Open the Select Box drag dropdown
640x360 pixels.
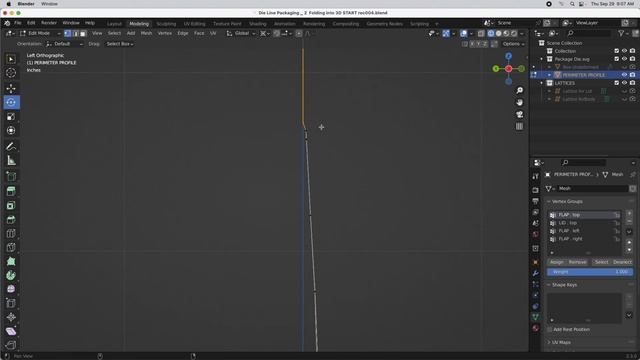(120, 44)
